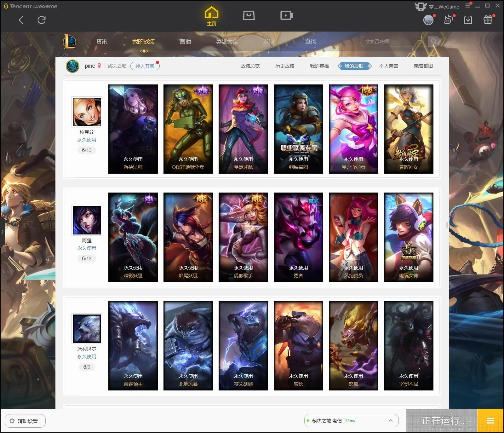Click the refresh icon
This screenshot has width=504, height=433.
tap(42, 20)
